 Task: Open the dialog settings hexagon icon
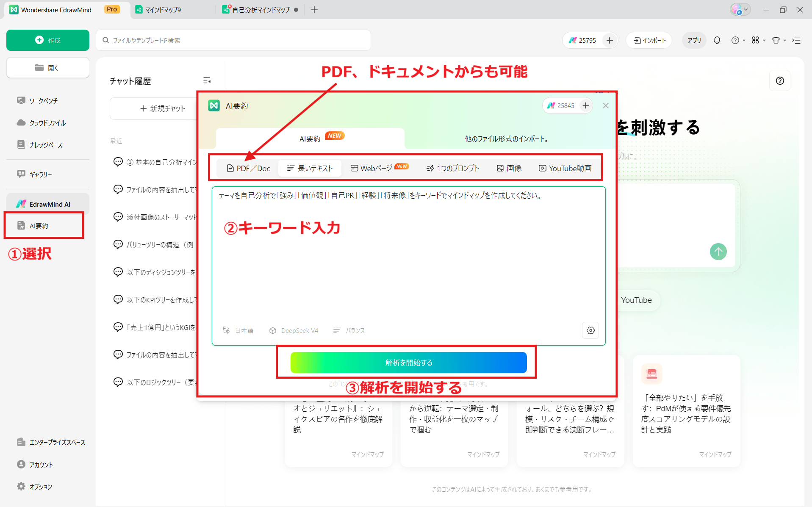click(590, 330)
